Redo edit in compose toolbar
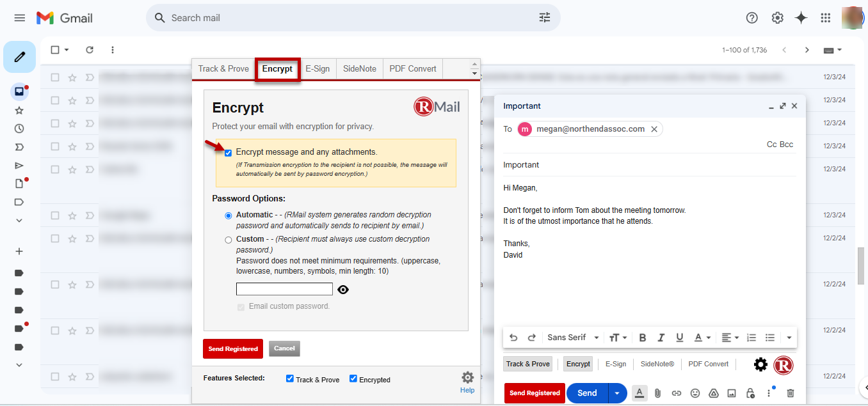 tap(531, 338)
